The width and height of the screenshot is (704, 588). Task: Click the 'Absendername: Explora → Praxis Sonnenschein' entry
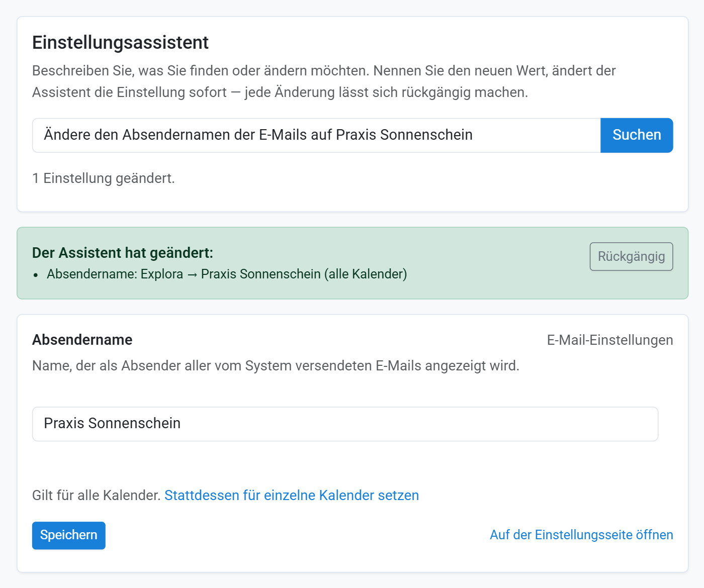[x=227, y=274]
